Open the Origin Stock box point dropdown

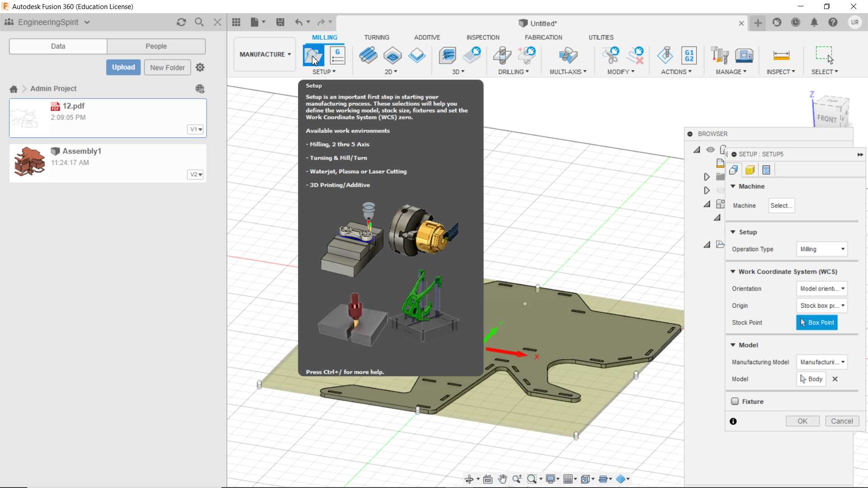pos(822,305)
